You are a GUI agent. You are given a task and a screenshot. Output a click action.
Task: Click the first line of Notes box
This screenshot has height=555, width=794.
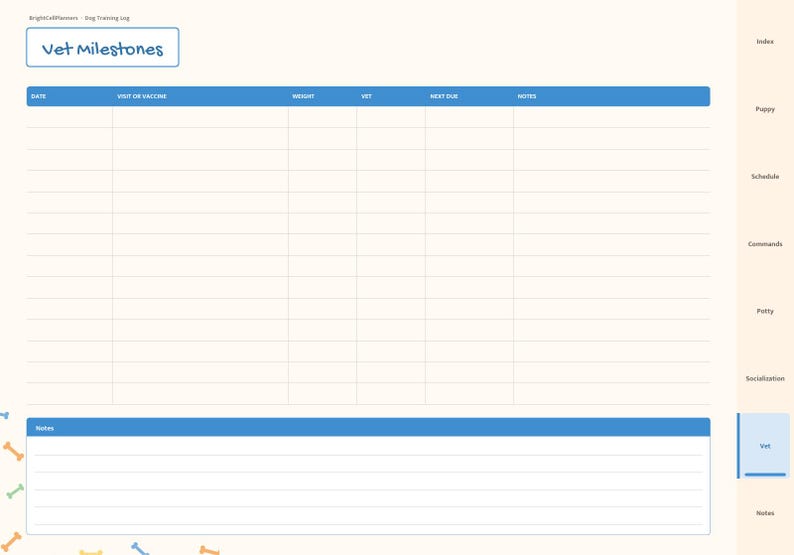point(368,447)
